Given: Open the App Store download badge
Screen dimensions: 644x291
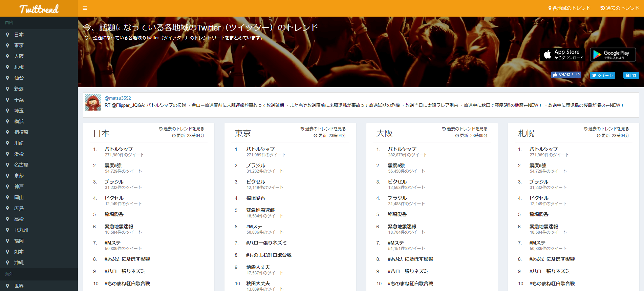Looking at the screenshot, I should pyautogui.click(x=562, y=55).
